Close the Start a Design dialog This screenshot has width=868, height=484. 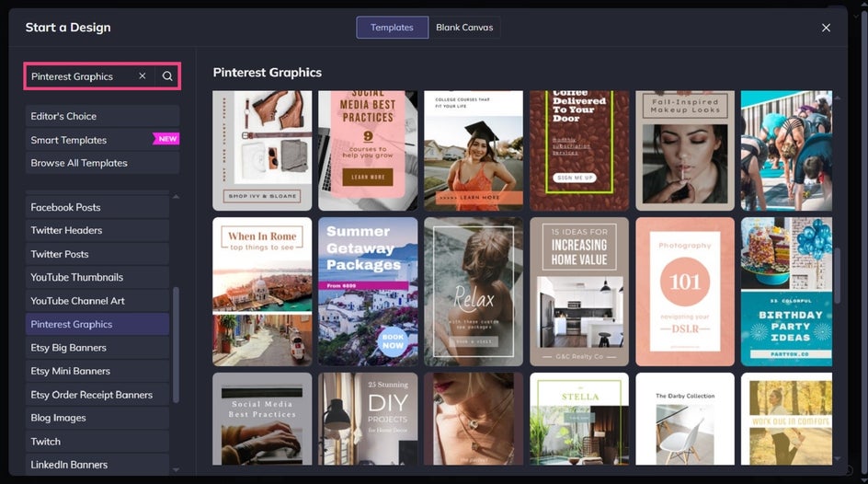pyautogui.click(x=826, y=28)
